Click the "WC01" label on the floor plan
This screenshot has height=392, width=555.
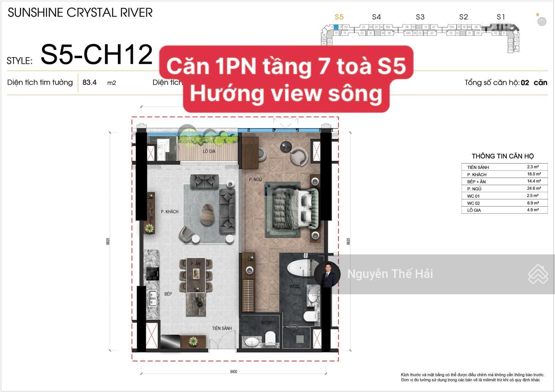266,323
